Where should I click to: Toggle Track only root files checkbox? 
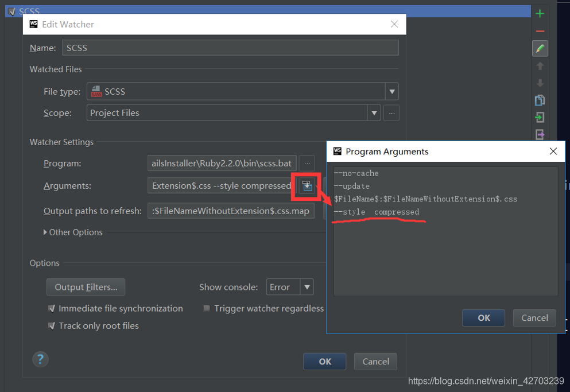tap(52, 326)
